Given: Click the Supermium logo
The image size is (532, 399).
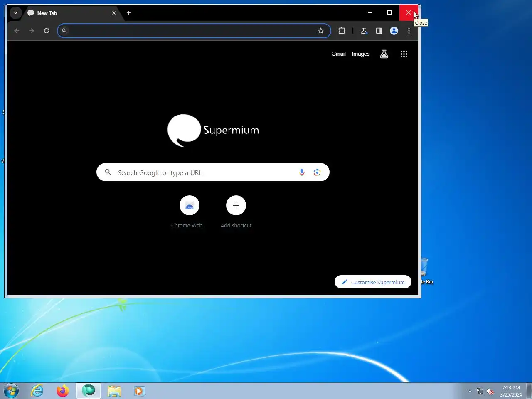Looking at the screenshot, I should point(213,131).
